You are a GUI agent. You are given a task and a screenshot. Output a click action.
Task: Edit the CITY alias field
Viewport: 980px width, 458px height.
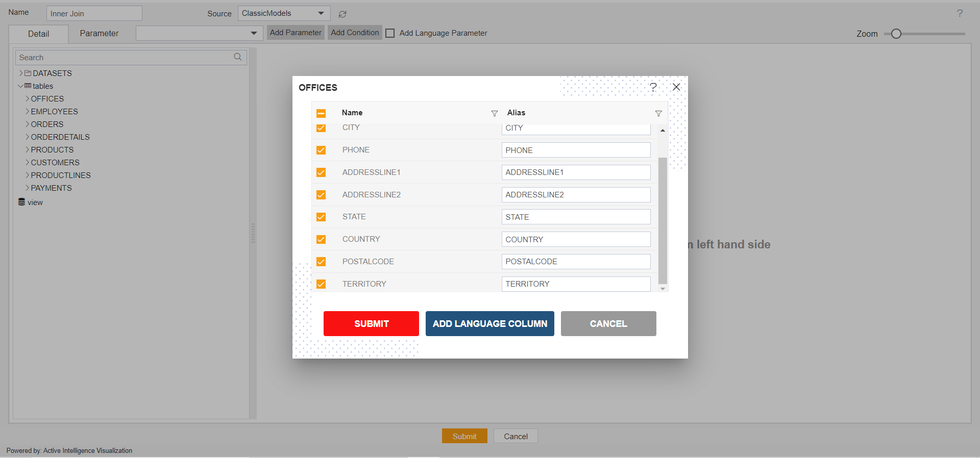(576, 129)
